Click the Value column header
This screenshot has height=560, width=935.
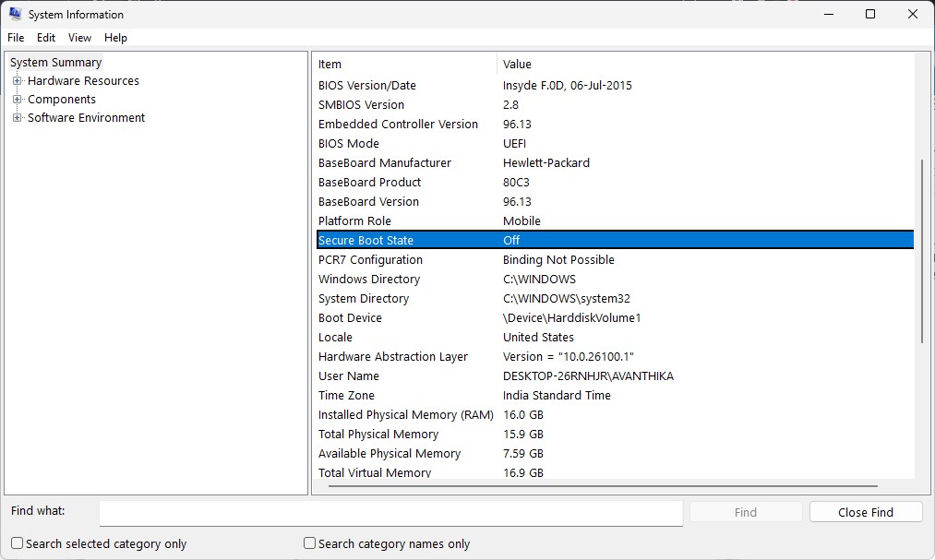pyautogui.click(x=554, y=64)
